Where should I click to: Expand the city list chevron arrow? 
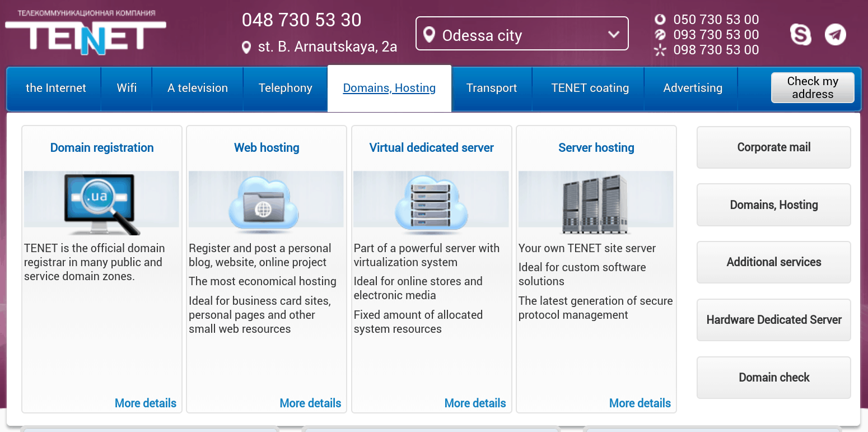pos(614,34)
